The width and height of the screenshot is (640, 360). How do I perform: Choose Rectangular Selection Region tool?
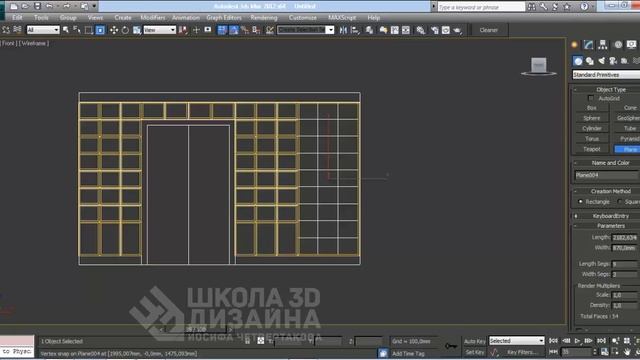(88, 30)
